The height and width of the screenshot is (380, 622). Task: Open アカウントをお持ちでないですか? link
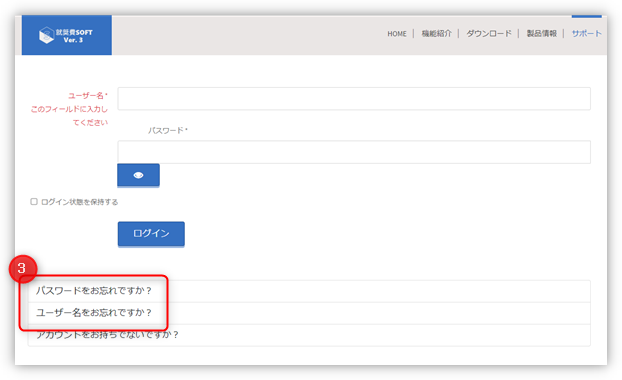pyautogui.click(x=108, y=335)
